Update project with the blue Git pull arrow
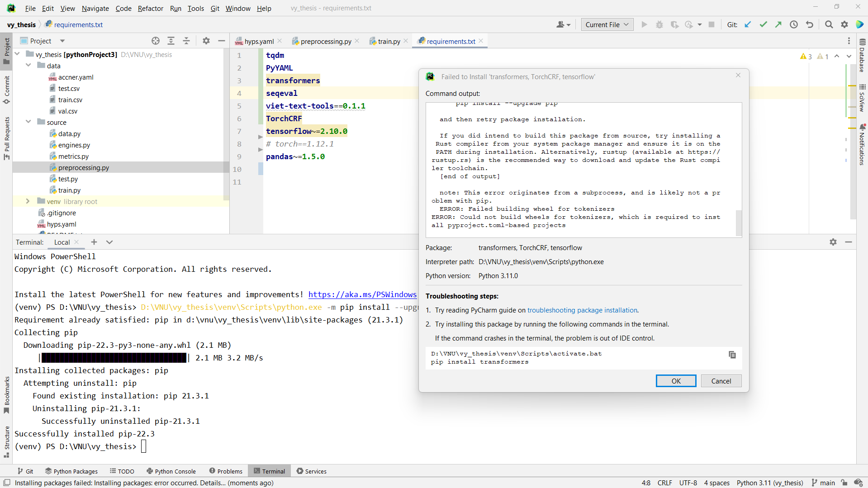The image size is (868, 488). click(x=748, y=24)
